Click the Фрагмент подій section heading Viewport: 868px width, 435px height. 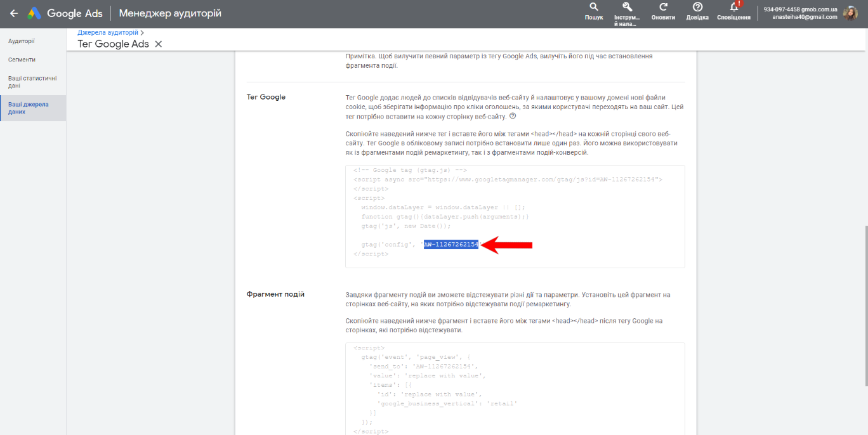(275, 294)
